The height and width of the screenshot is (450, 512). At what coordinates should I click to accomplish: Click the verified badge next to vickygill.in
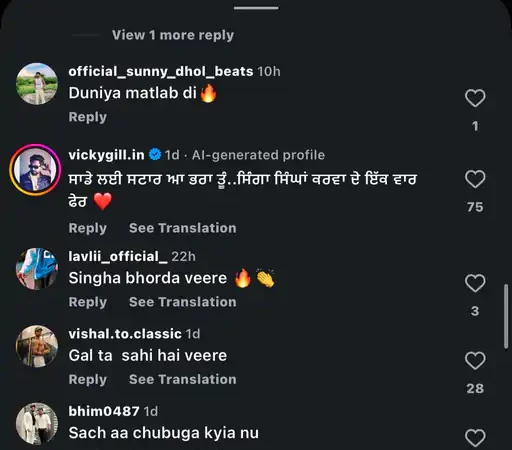pos(155,155)
